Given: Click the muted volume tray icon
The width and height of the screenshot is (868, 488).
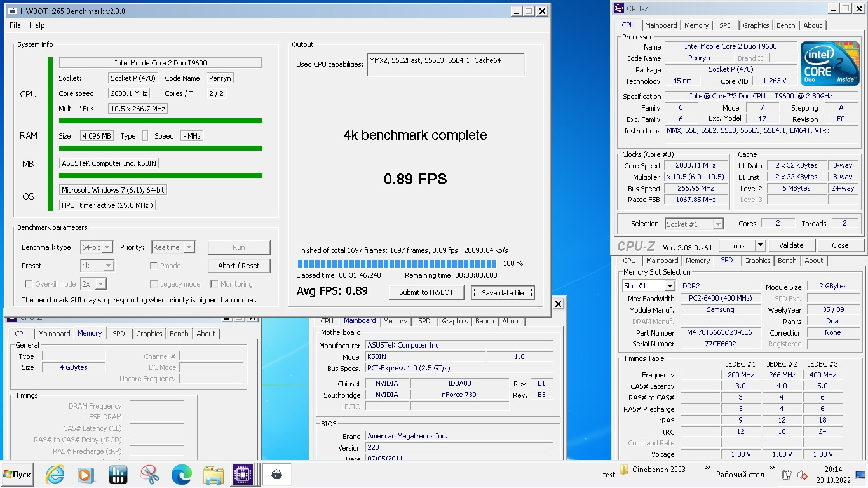Looking at the screenshot, I should pyautogui.click(x=803, y=475).
